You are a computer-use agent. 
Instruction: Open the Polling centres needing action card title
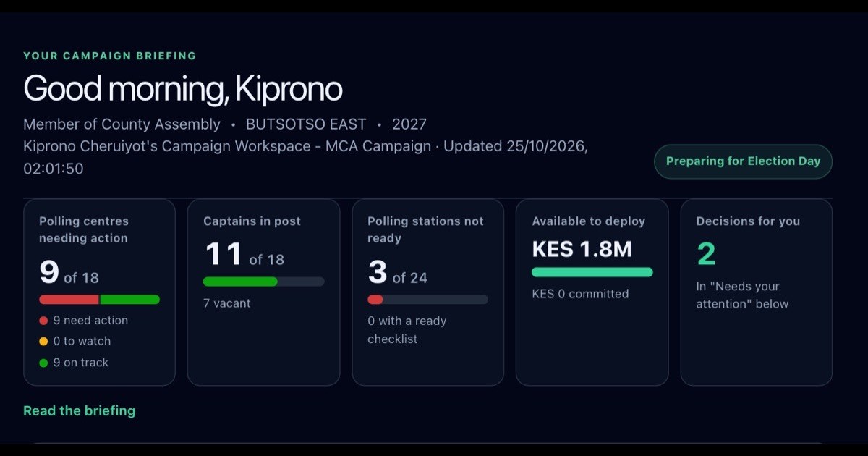[83, 229]
